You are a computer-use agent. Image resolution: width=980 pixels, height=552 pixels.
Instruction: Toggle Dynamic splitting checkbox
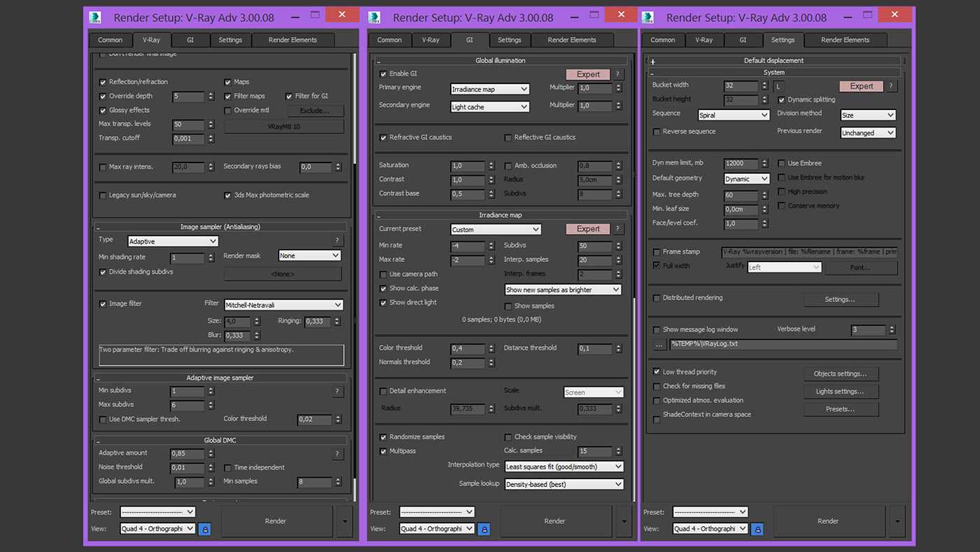(782, 99)
